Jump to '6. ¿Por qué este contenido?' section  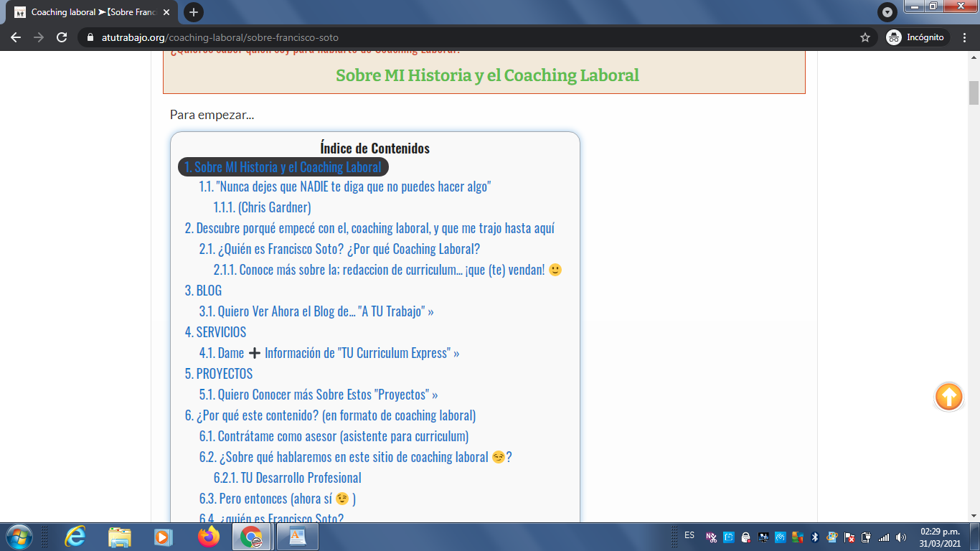[330, 416]
